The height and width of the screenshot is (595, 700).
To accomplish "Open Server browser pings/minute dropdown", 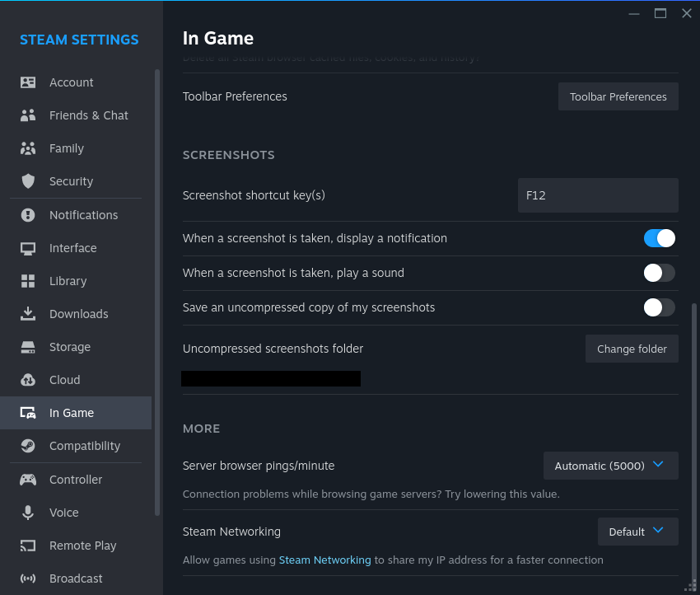I will [x=610, y=466].
